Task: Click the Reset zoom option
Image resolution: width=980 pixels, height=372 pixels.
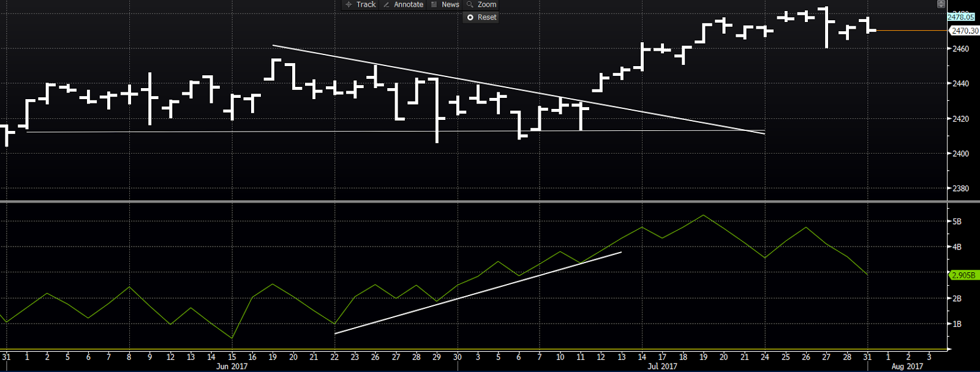Action: (x=481, y=17)
